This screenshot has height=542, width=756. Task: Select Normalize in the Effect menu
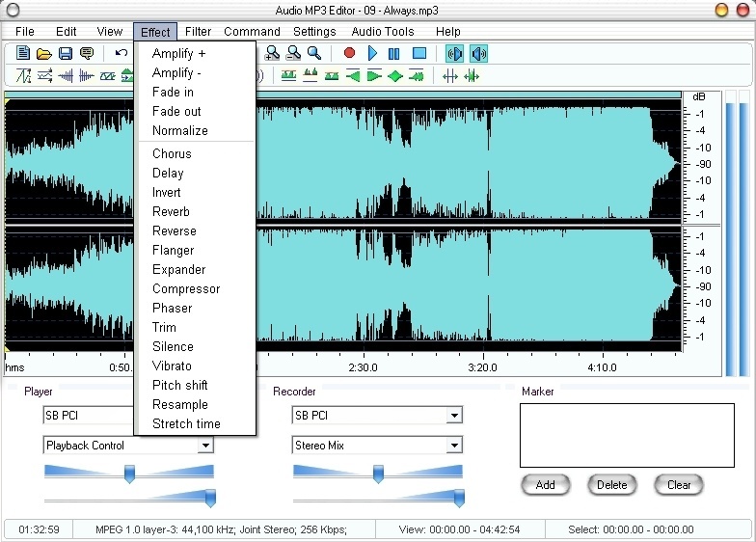[196, 130]
